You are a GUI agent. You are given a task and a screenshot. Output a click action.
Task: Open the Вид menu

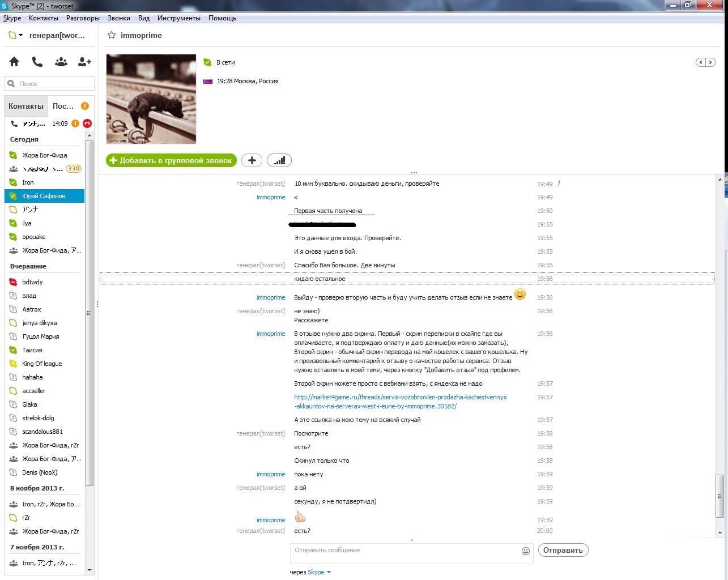coord(144,18)
